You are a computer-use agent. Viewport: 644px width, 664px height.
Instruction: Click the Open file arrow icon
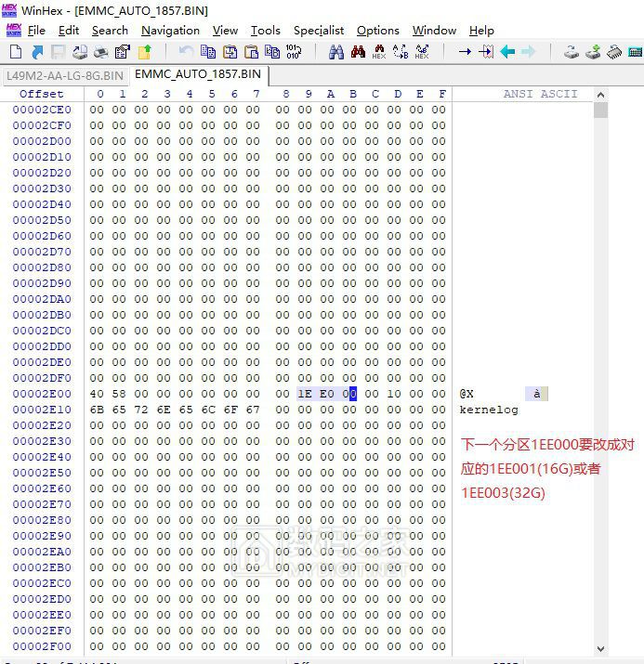point(37,52)
